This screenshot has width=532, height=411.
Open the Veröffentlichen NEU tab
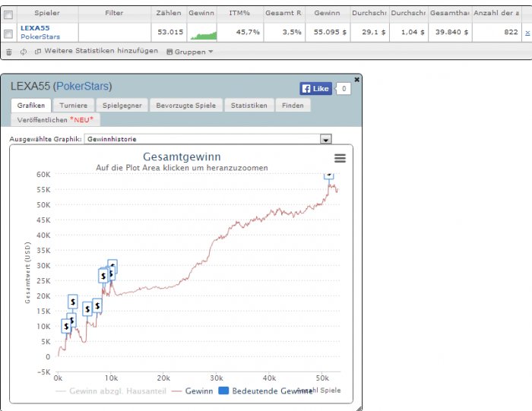(55, 120)
